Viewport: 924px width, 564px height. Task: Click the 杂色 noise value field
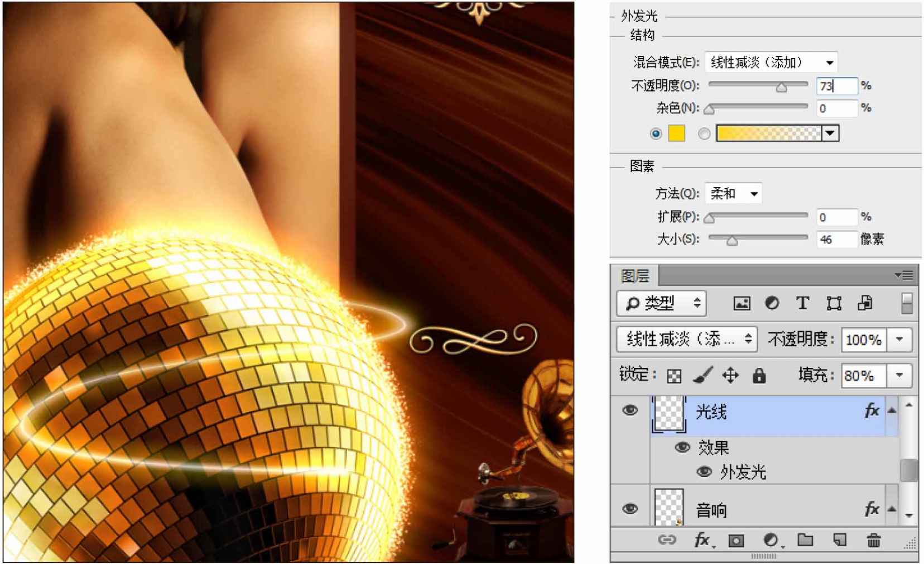(x=837, y=108)
